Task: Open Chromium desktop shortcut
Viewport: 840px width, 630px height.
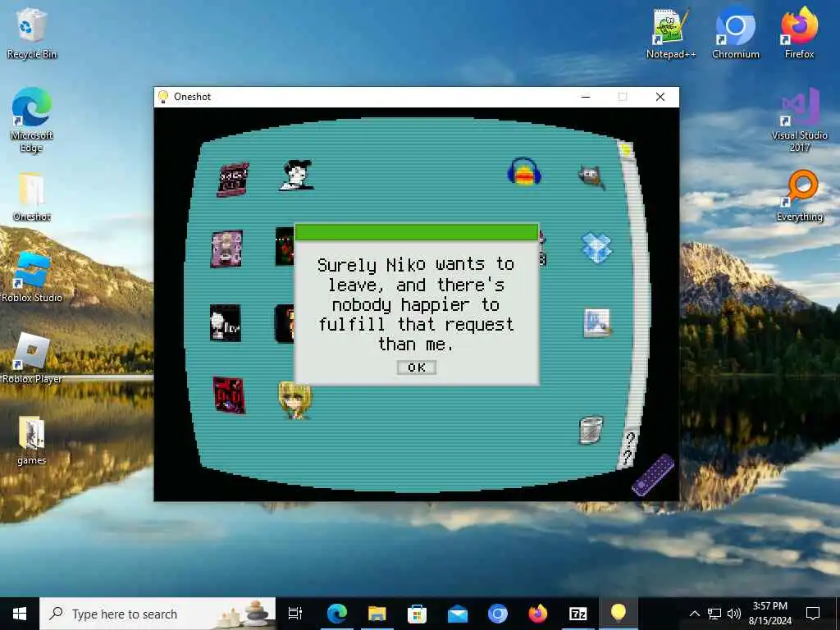Action: tap(736, 33)
